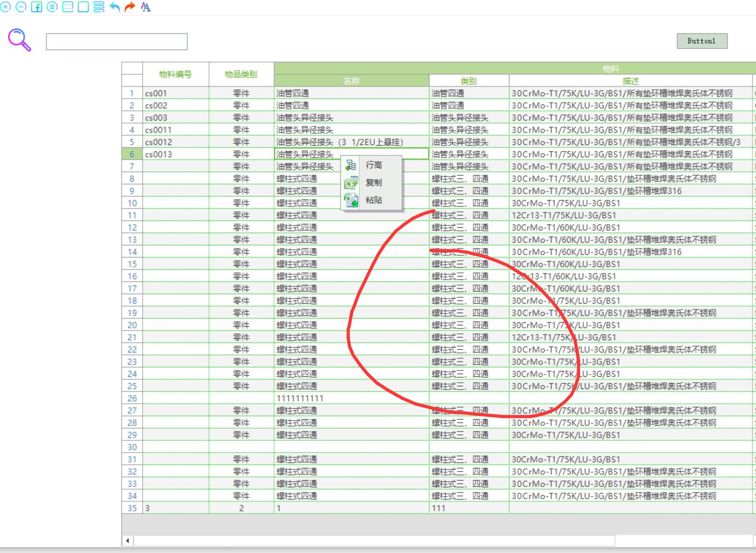Choose 复制 from the context menu
Screen dimensions: 756x553
[373, 183]
